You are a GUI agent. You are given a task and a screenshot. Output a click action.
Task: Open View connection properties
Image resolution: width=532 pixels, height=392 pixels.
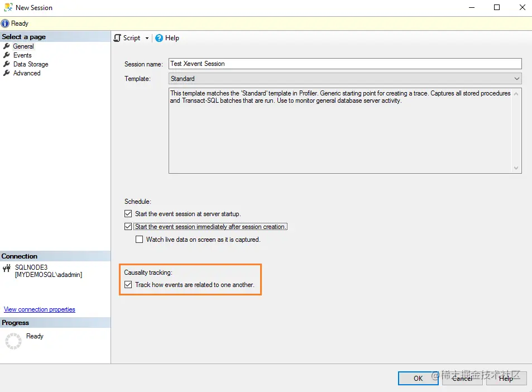tap(39, 309)
